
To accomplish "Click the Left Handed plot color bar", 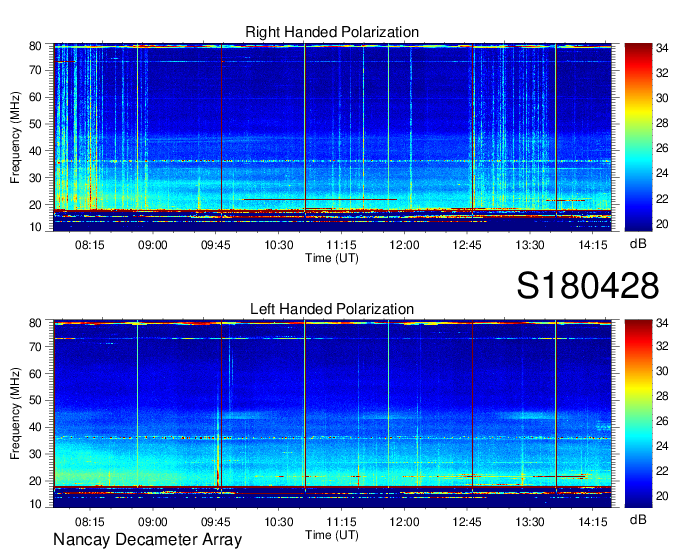I will point(638,414).
